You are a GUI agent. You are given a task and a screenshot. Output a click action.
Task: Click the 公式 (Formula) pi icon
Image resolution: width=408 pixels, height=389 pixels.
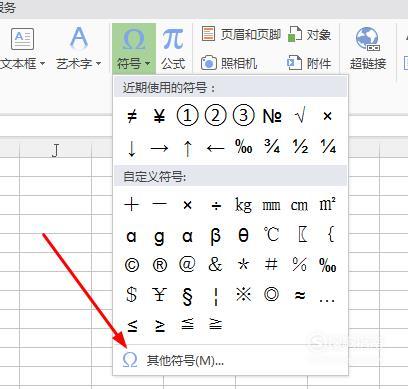click(173, 39)
